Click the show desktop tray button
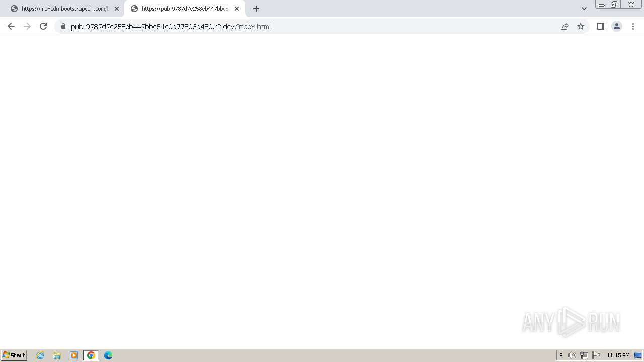 [x=638, y=355]
